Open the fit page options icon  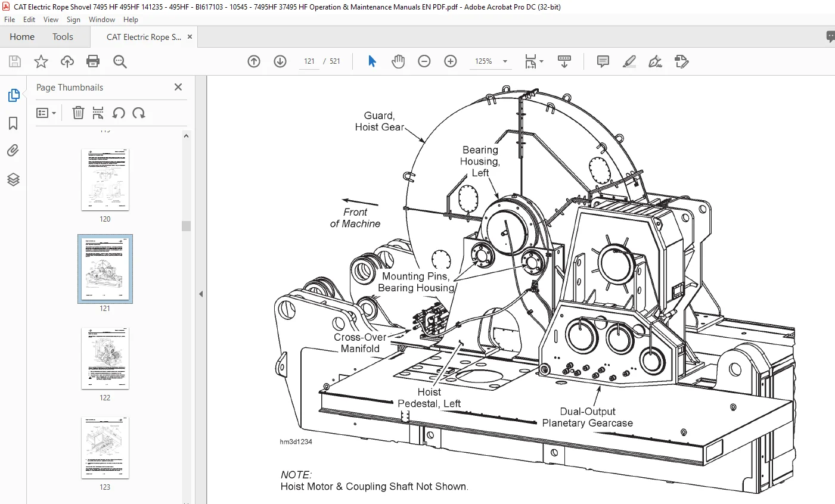click(x=534, y=61)
